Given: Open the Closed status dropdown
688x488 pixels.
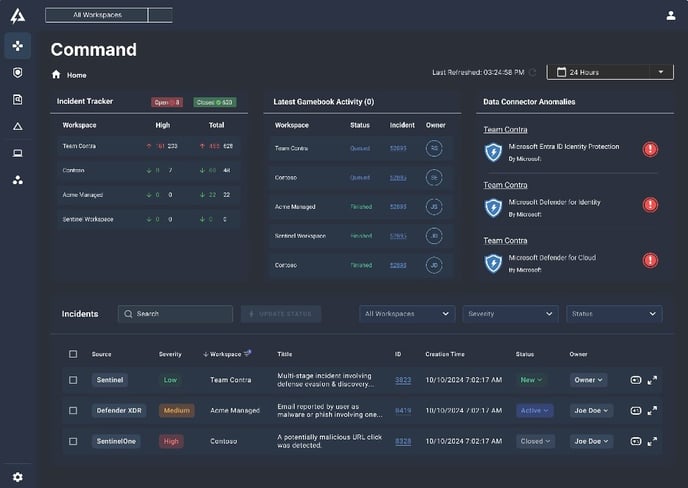Looking at the screenshot, I should click(535, 441).
